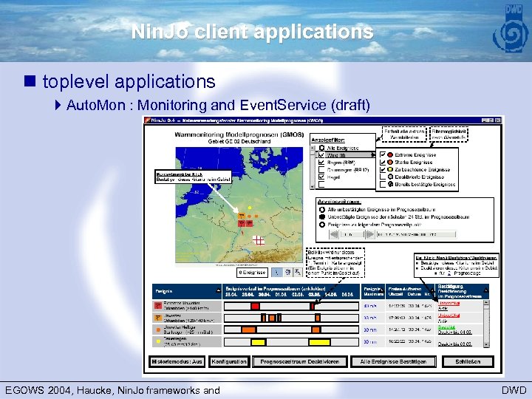Step time backward with the left arrow
This screenshot has height=399, width=532.
pos(334,234)
